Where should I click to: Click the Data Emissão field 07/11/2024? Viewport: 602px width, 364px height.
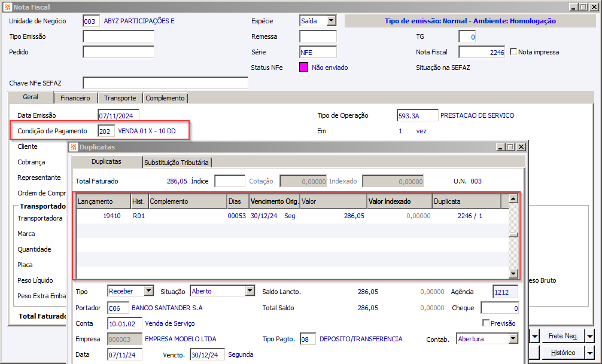118,115
